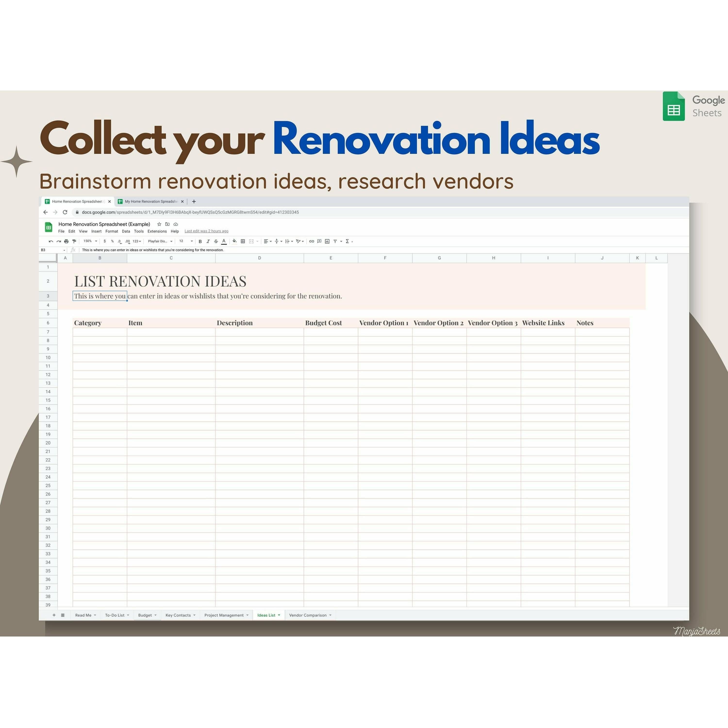Image resolution: width=728 pixels, height=728 pixels.
Task: Switch to the Key Contacts sheet tab
Action: click(x=181, y=615)
